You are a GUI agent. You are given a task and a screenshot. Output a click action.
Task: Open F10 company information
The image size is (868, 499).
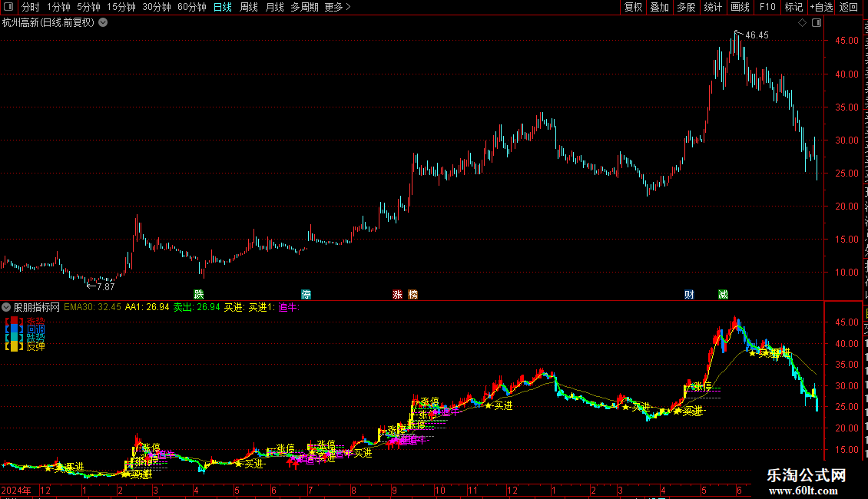[767, 7]
